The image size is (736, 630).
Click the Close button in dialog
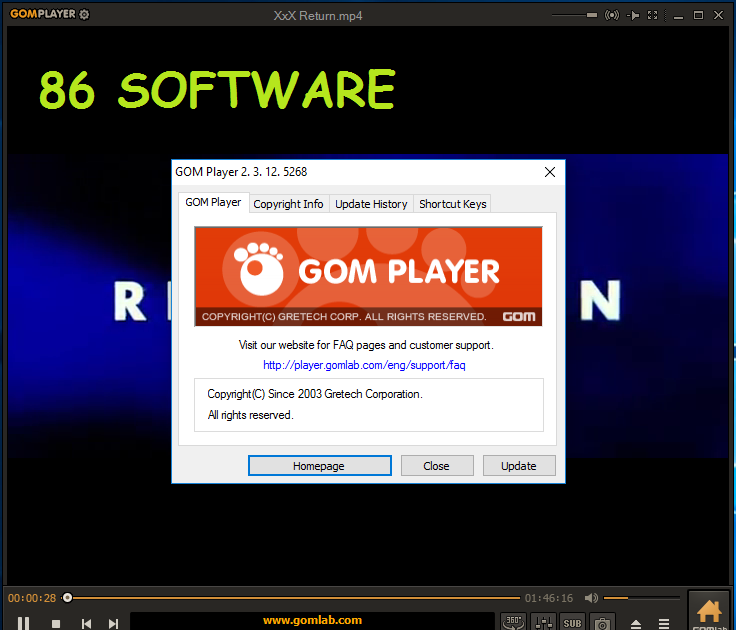(x=437, y=466)
